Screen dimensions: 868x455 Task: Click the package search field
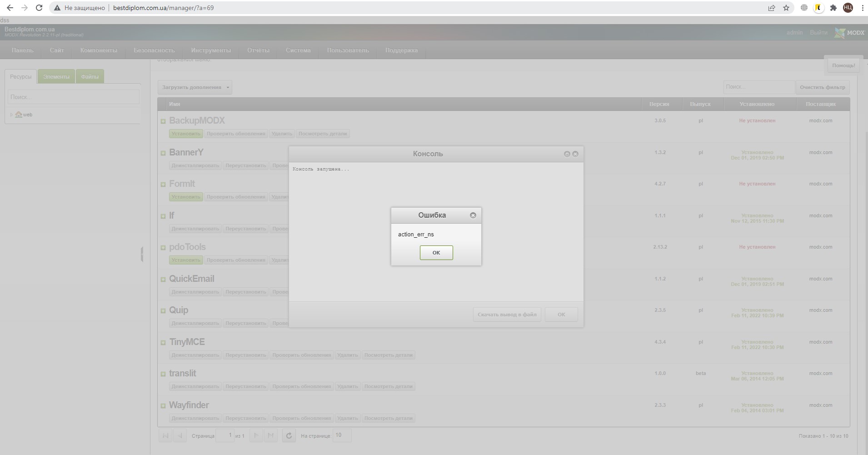point(758,87)
